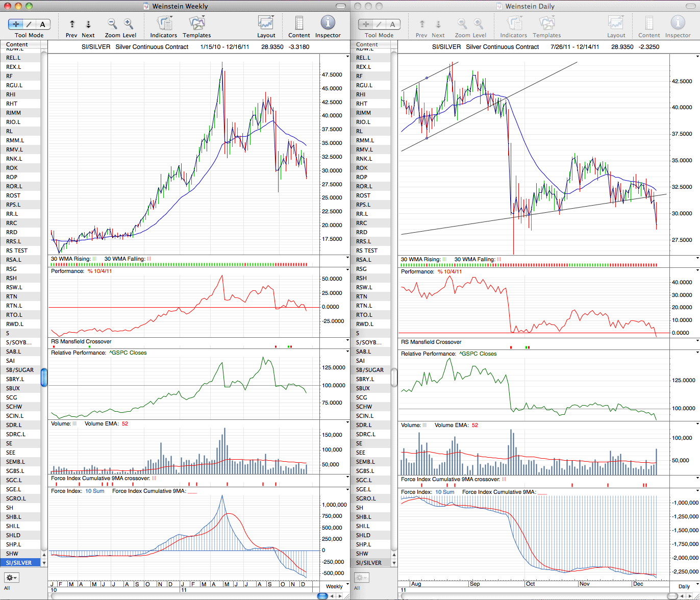Click the Zoom out magnifier in Weekly window
700x600 pixels.
click(x=112, y=23)
